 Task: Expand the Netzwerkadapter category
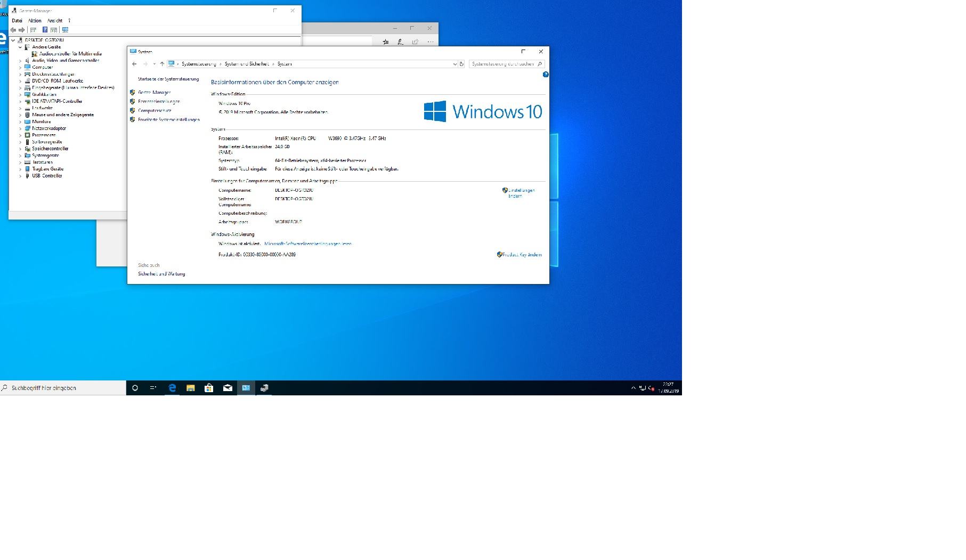[20, 128]
